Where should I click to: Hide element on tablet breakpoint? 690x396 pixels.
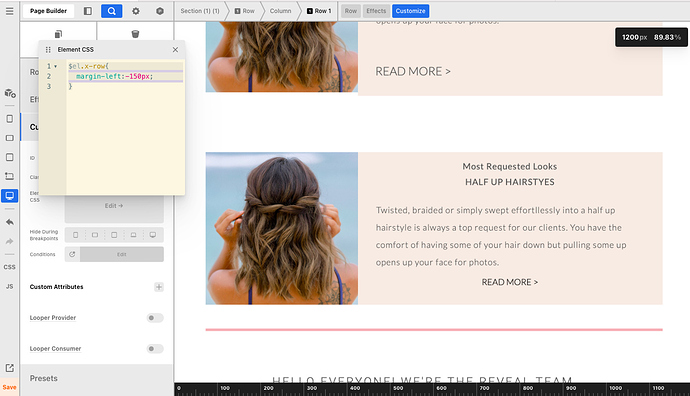tap(114, 235)
